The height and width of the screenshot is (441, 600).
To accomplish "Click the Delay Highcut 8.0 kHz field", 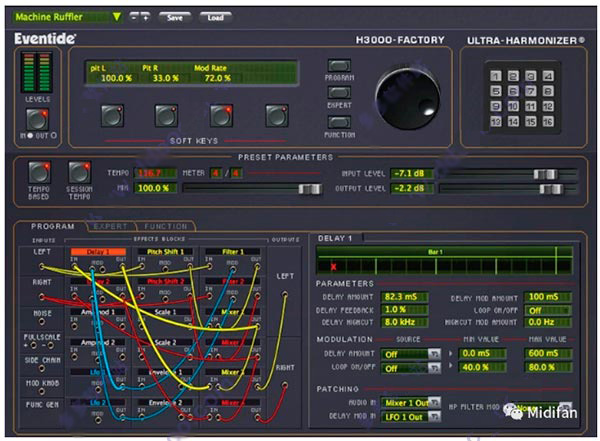I will pyautogui.click(x=404, y=322).
